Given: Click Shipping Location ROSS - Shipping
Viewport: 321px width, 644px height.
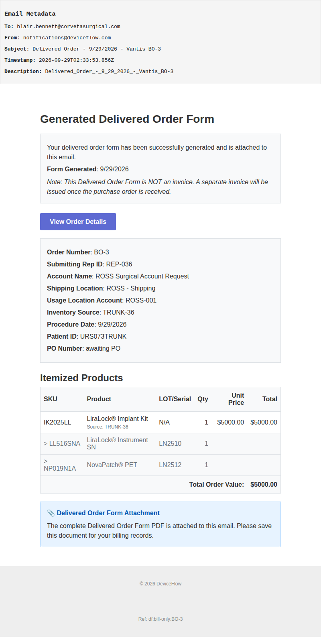Looking at the screenshot, I should click(x=101, y=288).
